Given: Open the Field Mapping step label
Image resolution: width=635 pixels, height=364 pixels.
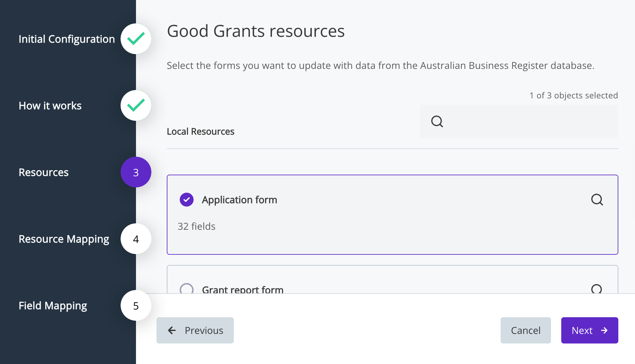Looking at the screenshot, I should tap(53, 306).
